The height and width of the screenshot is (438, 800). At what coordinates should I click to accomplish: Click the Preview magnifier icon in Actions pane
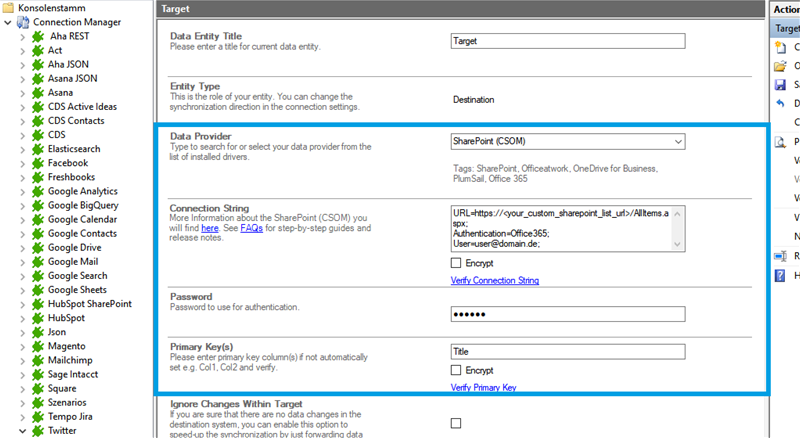(781, 142)
